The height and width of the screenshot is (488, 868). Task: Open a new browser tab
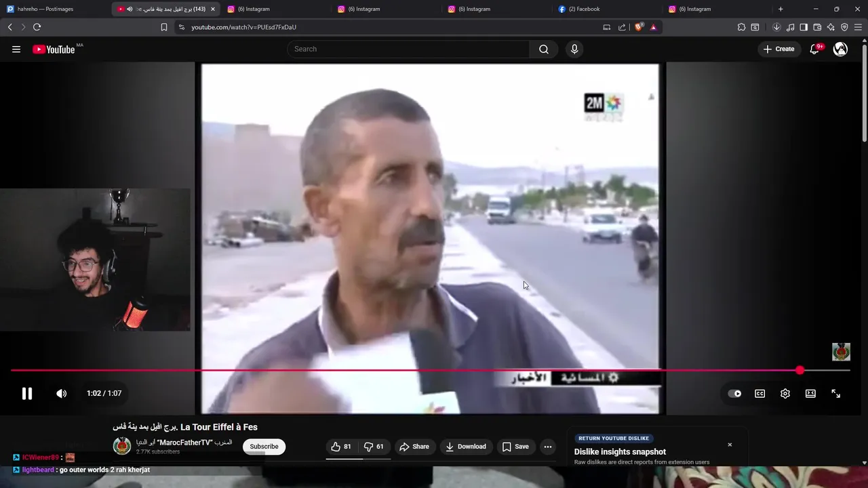pyautogui.click(x=781, y=9)
